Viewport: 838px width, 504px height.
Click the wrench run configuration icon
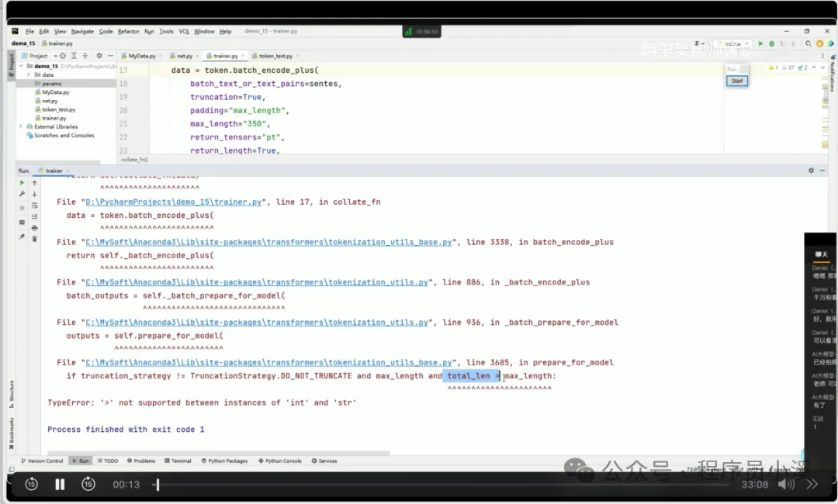[x=22, y=195]
